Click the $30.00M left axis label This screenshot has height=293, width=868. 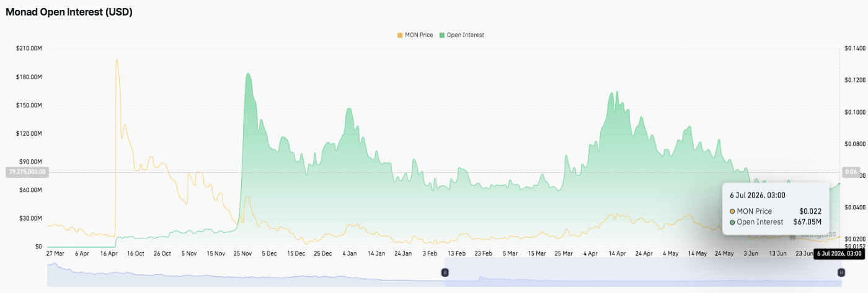pyautogui.click(x=30, y=219)
